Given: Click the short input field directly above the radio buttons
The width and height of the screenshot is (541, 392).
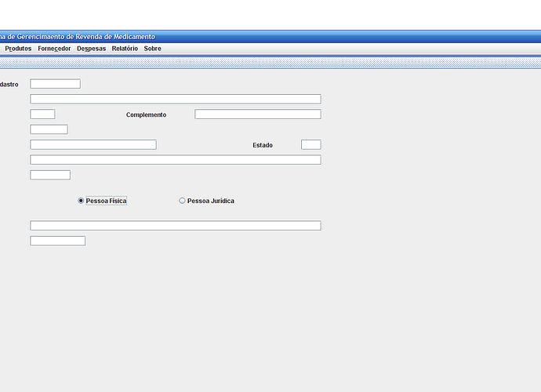Looking at the screenshot, I should tap(50, 175).
